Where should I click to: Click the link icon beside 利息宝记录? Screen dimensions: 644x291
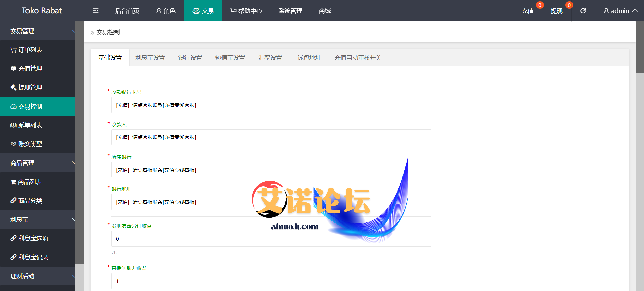tap(13, 257)
